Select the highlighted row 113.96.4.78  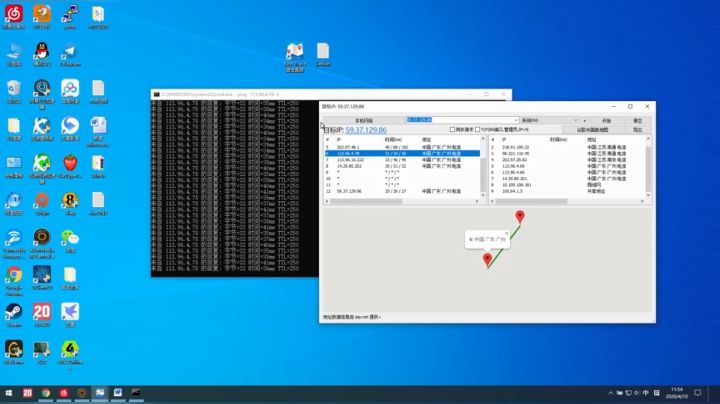[x=402, y=153]
